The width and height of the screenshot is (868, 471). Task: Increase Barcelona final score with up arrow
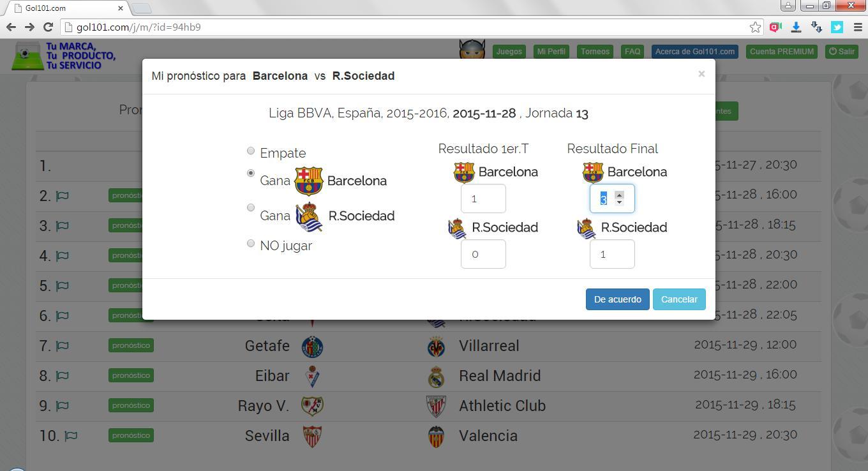coord(619,195)
